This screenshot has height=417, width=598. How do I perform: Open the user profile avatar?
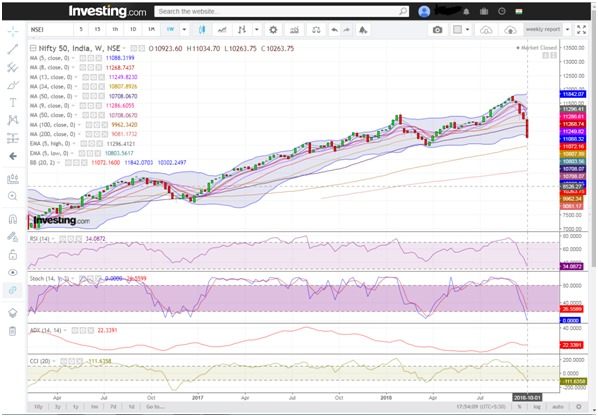click(x=424, y=11)
